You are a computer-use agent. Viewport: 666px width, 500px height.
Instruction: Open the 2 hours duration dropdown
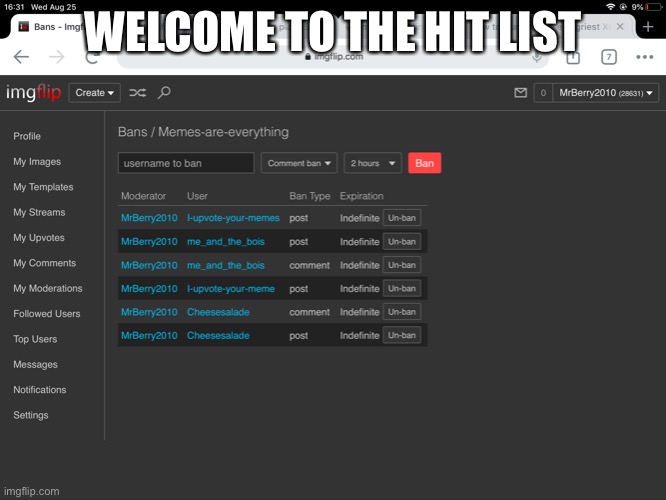coord(373,163)
